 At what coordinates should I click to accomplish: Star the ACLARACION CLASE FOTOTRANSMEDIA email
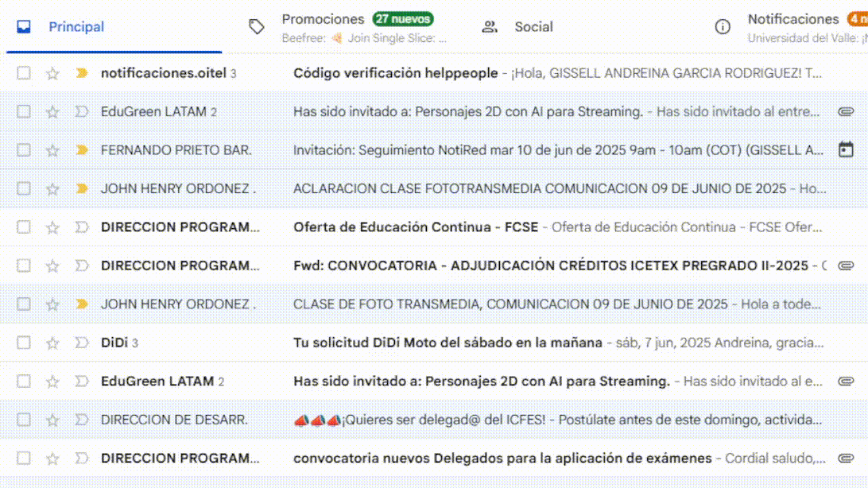click(x=52, y=188)
